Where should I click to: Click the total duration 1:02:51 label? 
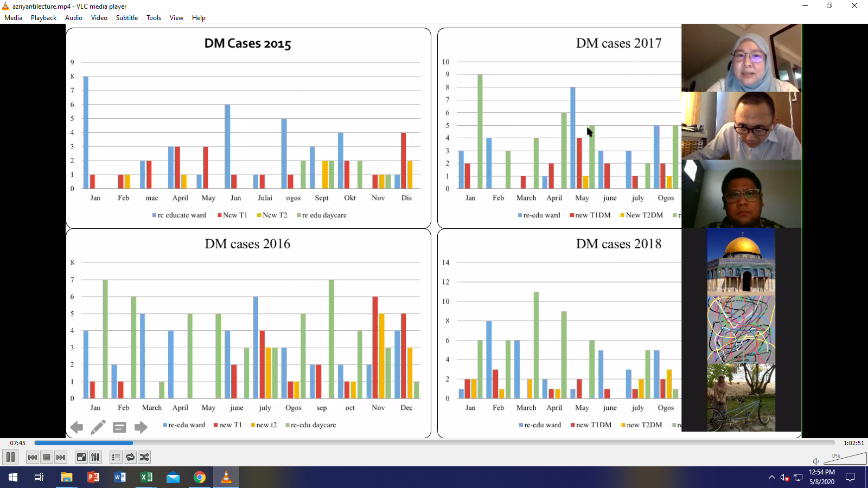(853, 443)
